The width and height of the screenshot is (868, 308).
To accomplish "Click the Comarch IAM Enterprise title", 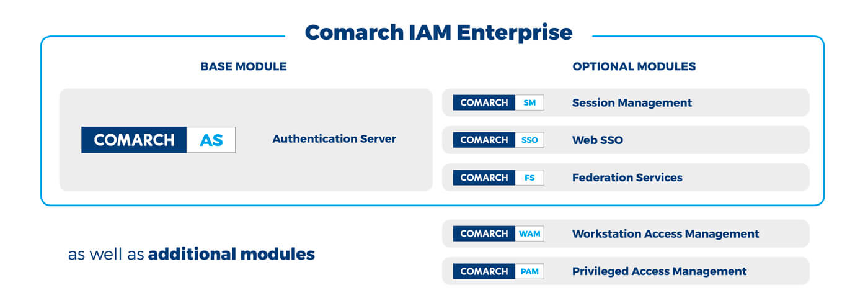I will click(x=438, y=32).
